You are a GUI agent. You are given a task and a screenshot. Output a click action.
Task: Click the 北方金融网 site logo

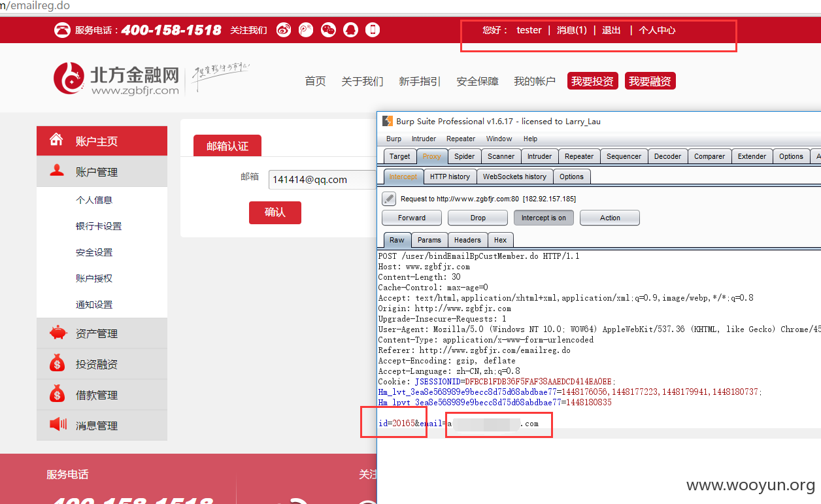pos(116,79)
